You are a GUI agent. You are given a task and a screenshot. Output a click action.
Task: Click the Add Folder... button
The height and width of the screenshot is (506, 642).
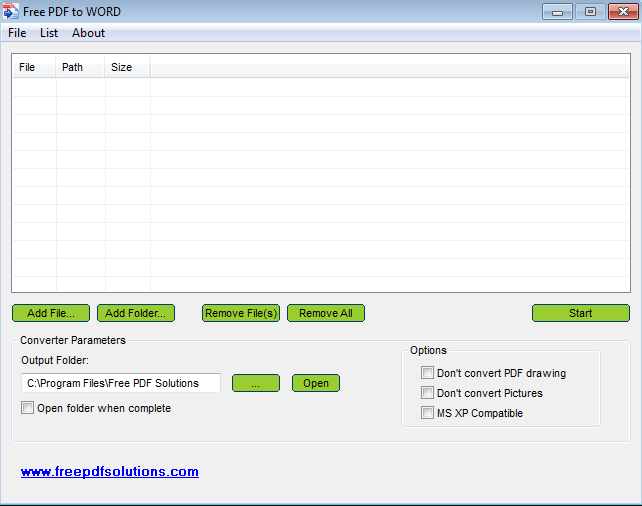136,313
